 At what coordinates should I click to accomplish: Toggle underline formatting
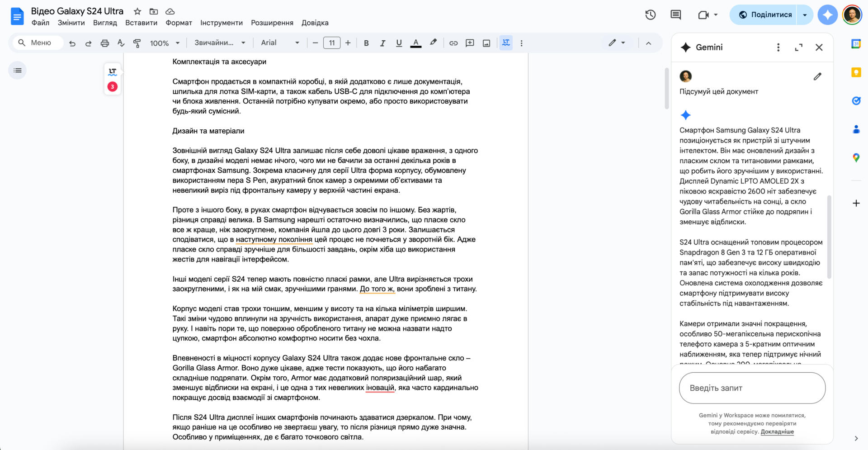click(x=399, y=43)
